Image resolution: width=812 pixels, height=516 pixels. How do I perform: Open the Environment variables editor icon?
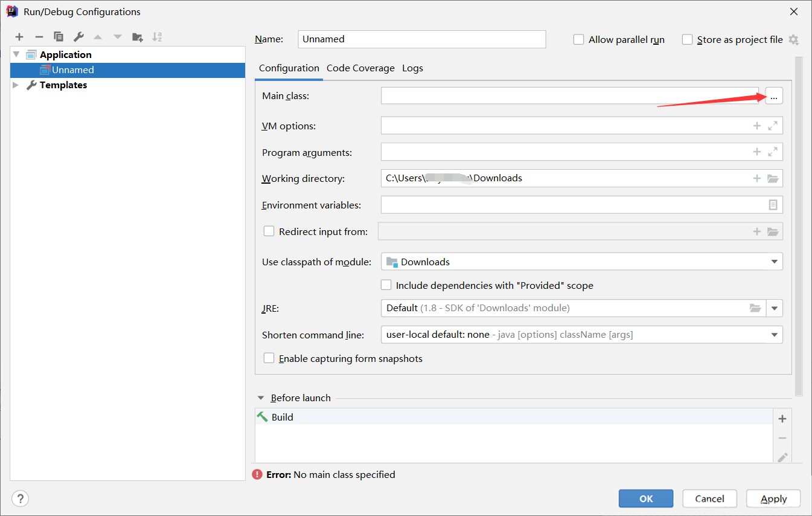773,205
